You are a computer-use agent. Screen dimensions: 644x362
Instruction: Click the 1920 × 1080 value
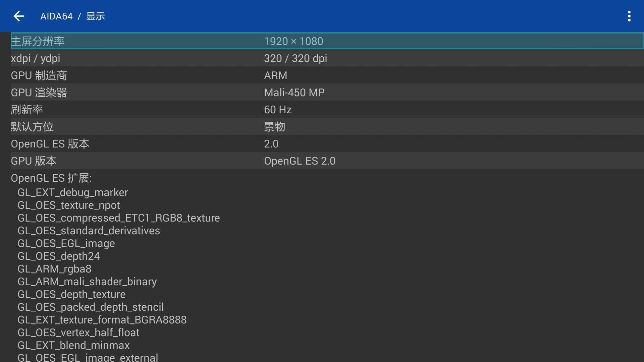(x=293, y=41)
